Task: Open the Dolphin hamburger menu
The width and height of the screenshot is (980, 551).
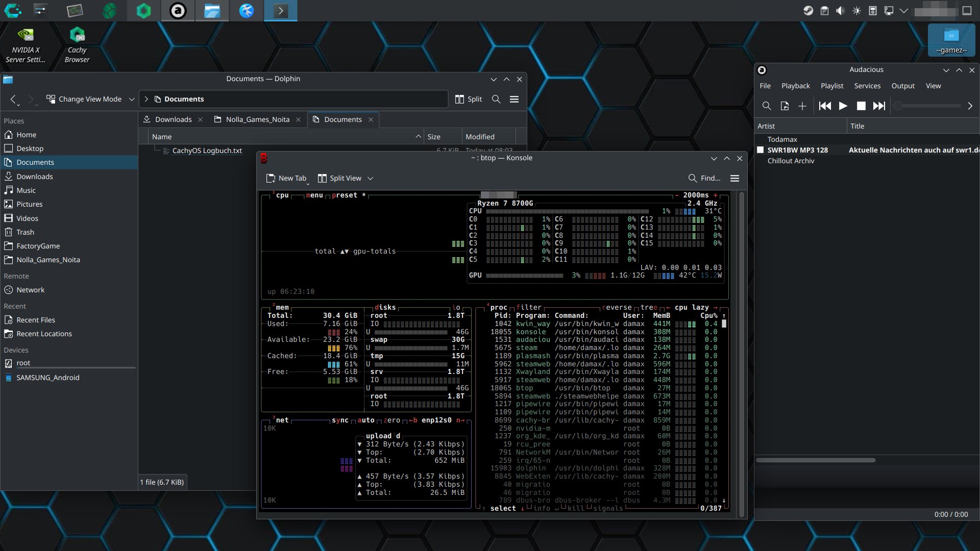Action: (x=514, y=99)
